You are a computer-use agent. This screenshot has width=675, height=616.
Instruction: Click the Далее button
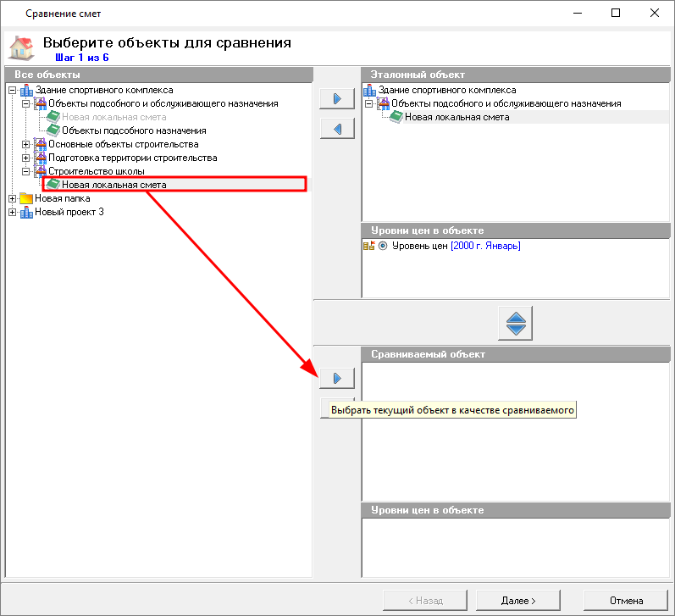[518, 600]
